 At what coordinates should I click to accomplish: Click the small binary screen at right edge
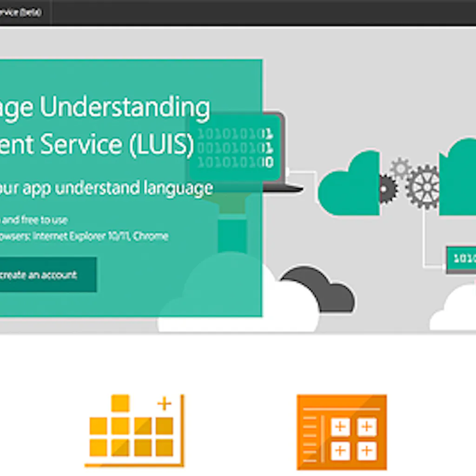(x=461, y=259)
